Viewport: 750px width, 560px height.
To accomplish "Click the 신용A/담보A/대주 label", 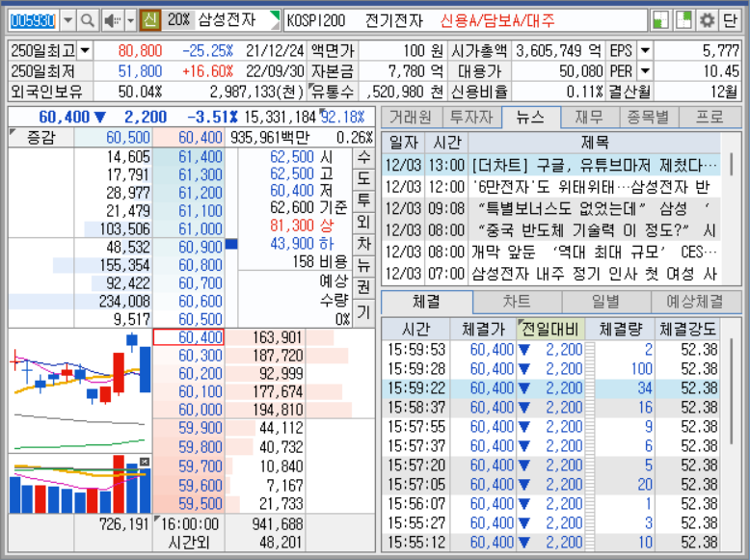I will (x=497, y=20).
